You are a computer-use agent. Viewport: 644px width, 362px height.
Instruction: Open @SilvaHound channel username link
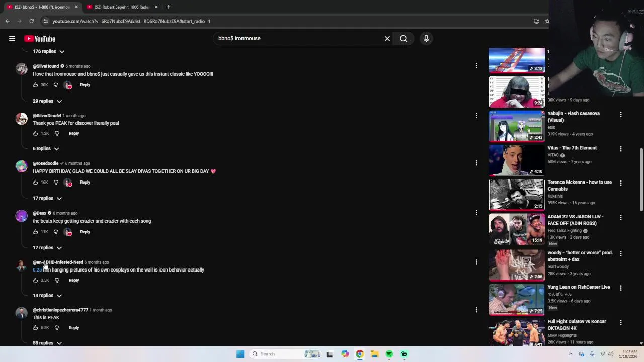point(46,66)
